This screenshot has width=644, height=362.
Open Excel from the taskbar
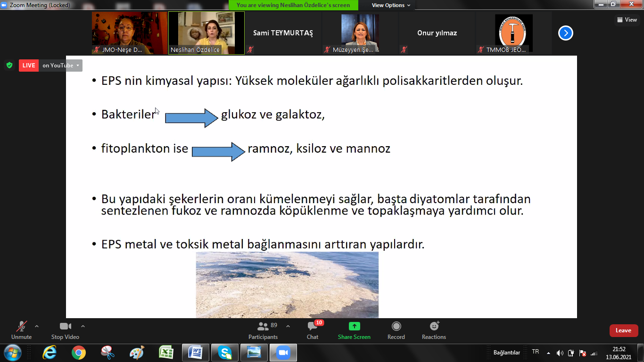[x=166, y=353]
